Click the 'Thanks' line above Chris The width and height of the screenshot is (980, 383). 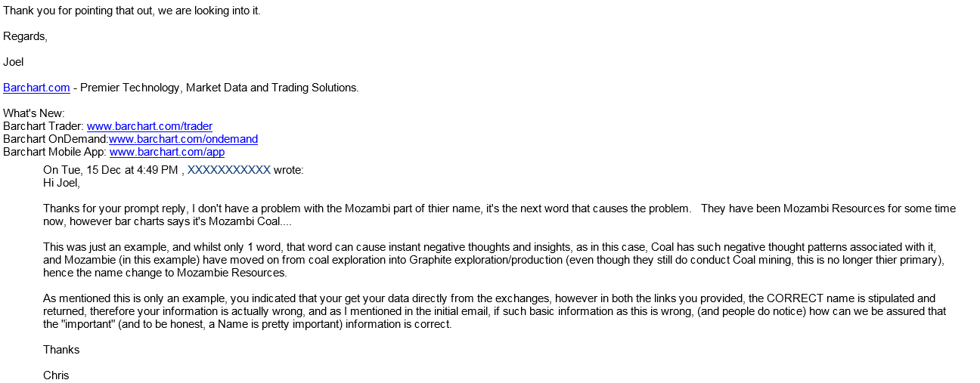point(61,350)
